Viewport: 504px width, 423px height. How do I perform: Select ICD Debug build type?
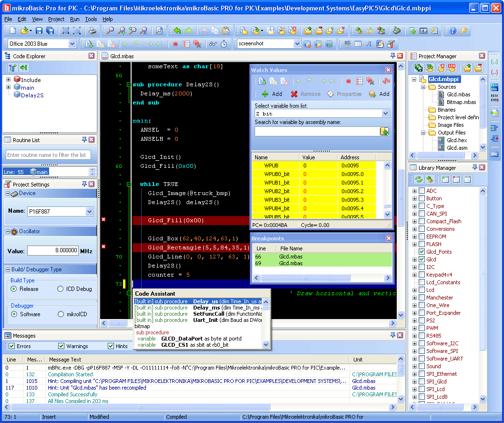pyautogui.click(x=60, y=289)
